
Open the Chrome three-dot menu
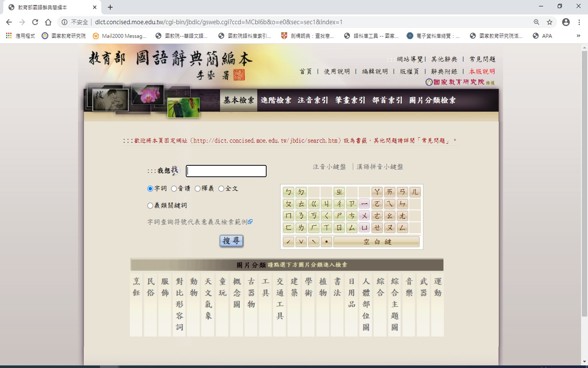[579, 22]
